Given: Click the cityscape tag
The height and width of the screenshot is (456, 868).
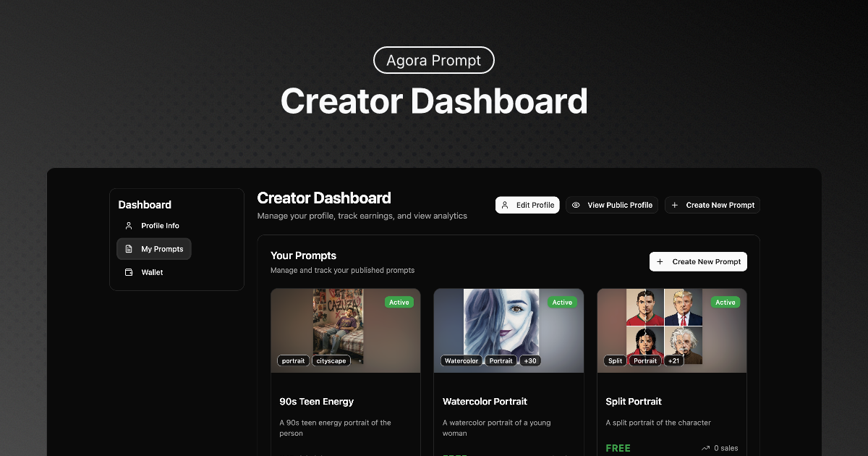Looking at the screenshot, I should (331, 360).
